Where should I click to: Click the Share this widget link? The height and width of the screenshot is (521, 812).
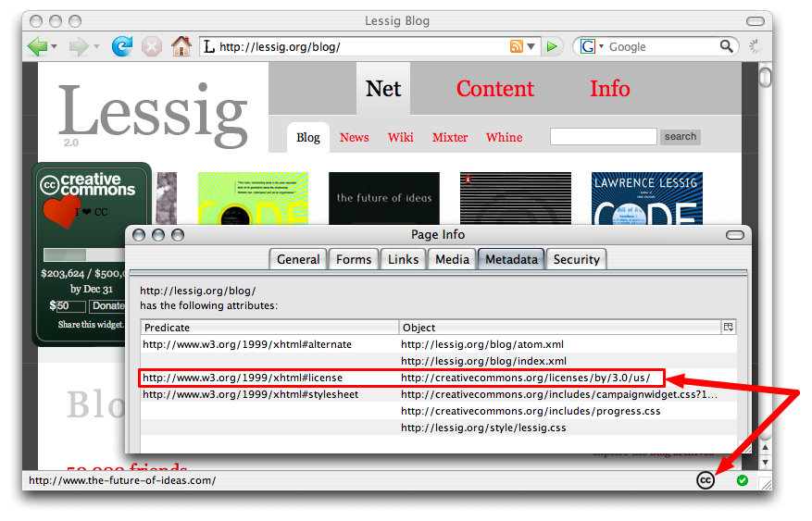tap(91, 325)
